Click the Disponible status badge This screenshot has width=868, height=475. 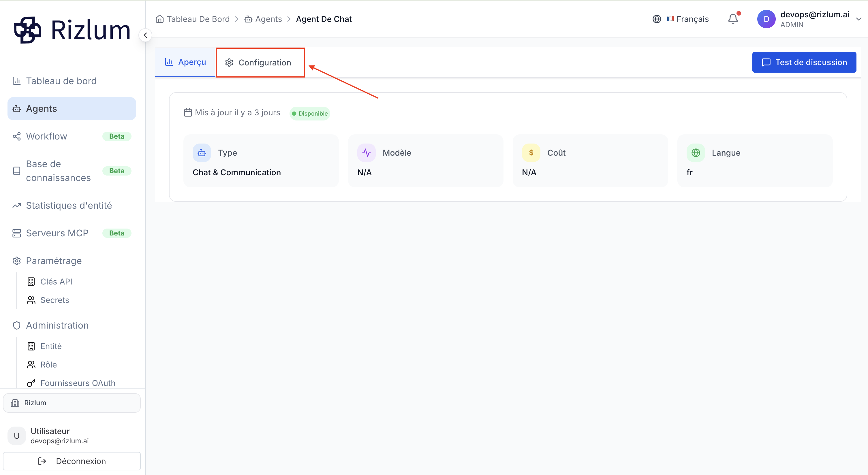tap(310, 114)
